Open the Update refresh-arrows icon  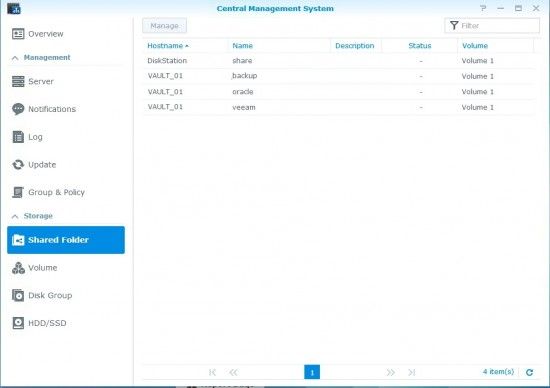click(18, 165)
